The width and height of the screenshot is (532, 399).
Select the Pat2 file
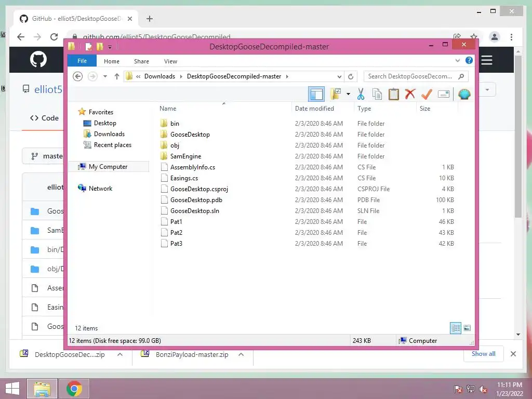pyautogui.click(x=176, y=232)
